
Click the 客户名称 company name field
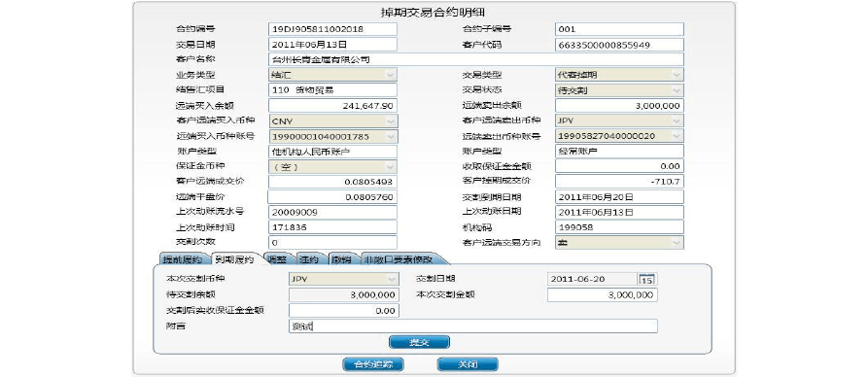tap(476, 59)
